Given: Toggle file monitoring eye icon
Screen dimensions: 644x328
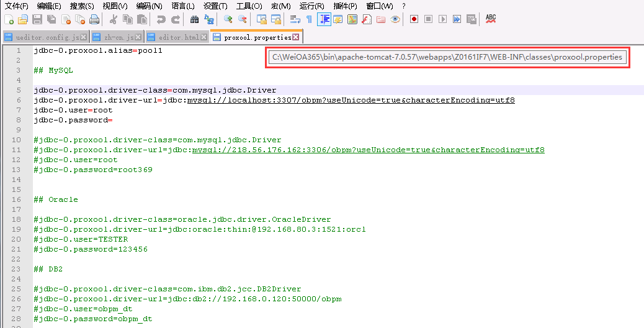Looking at the screenshot, I should click(395, 19).
